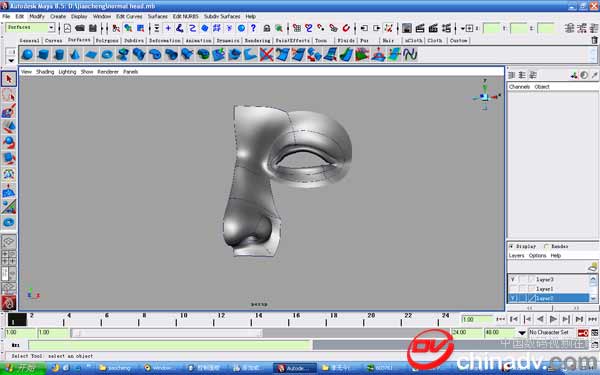Image resolution: width=600 pixels, height=375 pixels.
Task: Click the current time field showing 1.00
Action: tap(478, 319)
